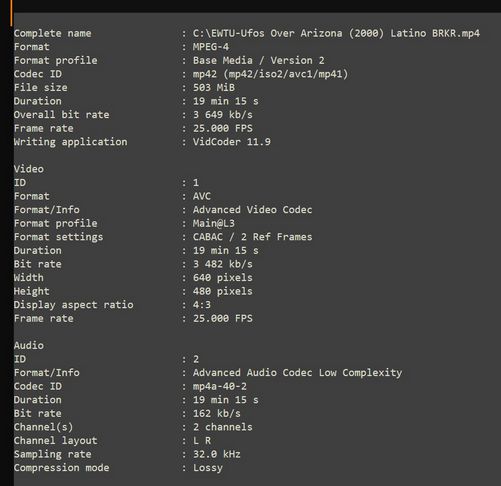Click the AVC video format value
This screenshot has width=501, height=486.
pyautogui.click(x=202, y=196)
